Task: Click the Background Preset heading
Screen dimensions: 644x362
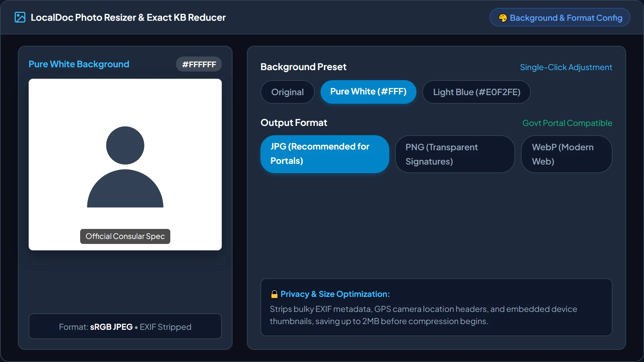Action: tap(303, 67)
